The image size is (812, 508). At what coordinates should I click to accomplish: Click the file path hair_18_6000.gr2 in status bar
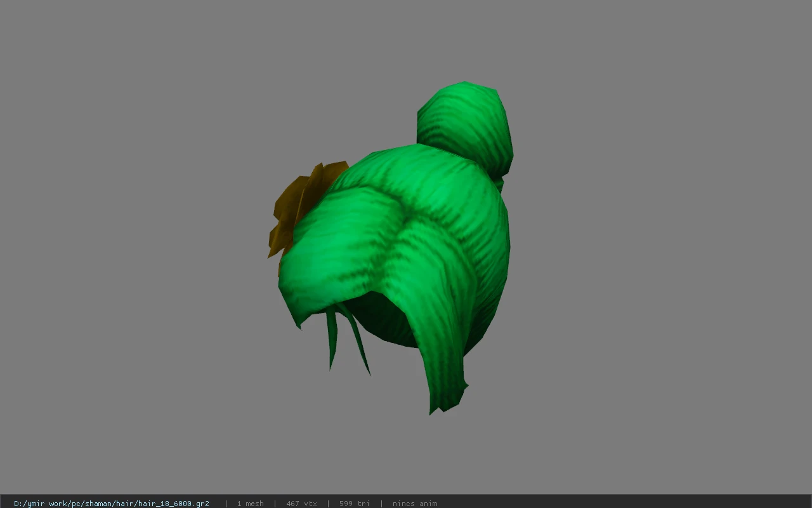click(x=112, y=504)
